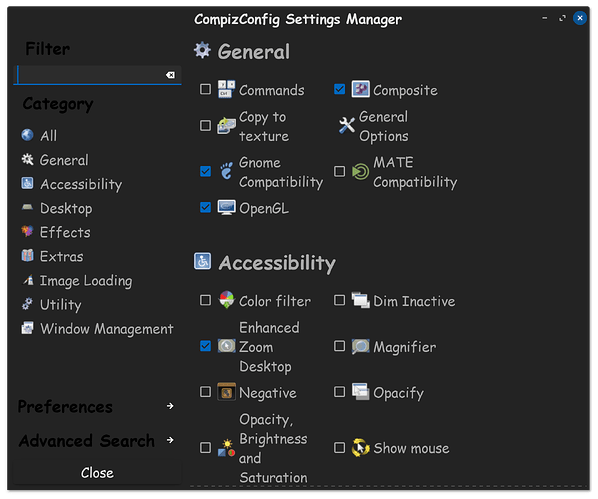Select the Utility category label
598x499 pixels.
click(x=61, y=305)
